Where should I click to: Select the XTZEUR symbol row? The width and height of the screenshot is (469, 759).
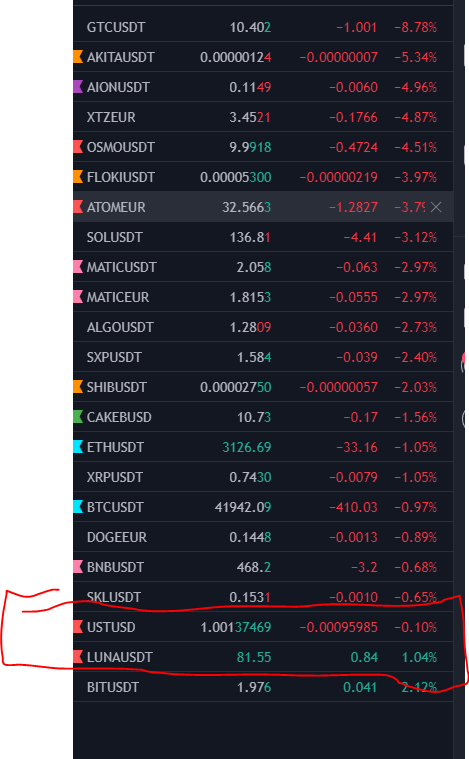click(263, 117)
